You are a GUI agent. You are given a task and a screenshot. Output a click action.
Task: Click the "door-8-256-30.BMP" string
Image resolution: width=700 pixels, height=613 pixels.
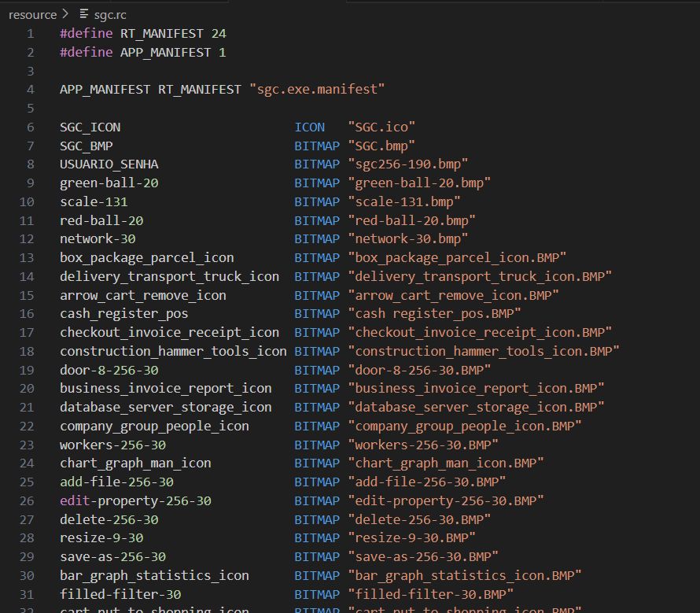click(x=418, y=370)
